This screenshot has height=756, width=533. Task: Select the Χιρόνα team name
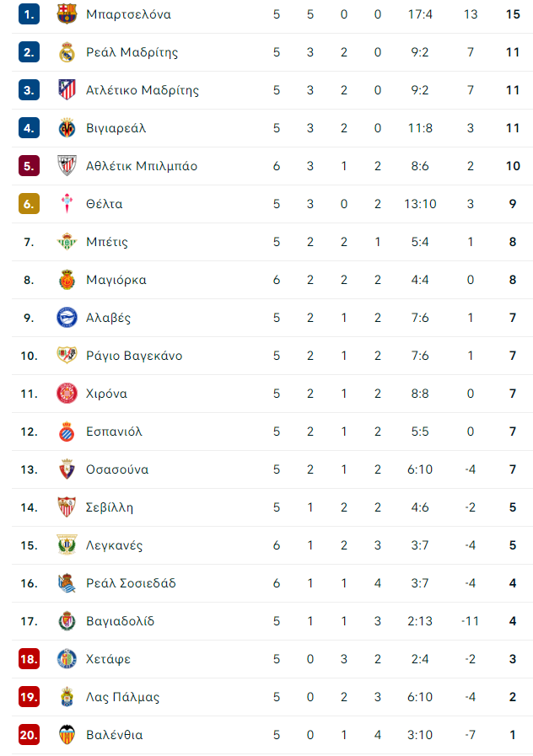click(106, 394)
